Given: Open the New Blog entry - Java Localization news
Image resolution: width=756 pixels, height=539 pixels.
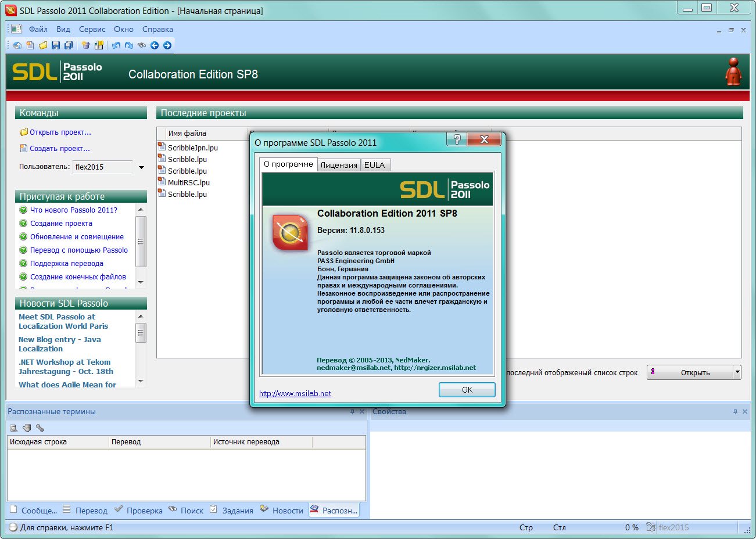Looking at the screenshot, I should 60,344.
